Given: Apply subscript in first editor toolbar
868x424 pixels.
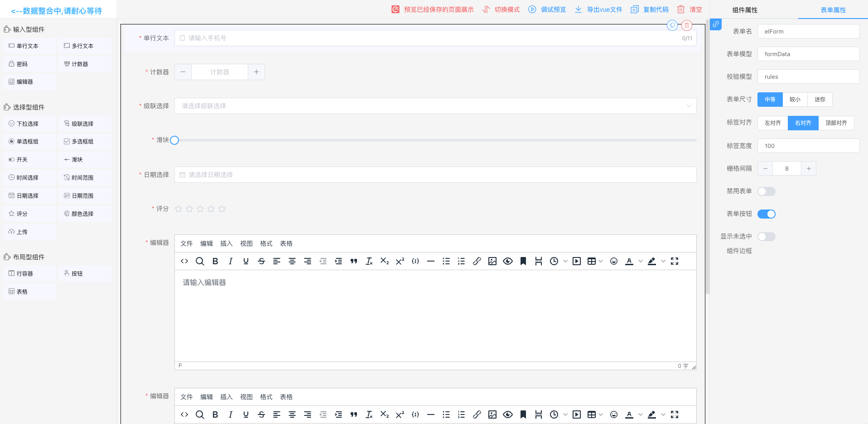Looking at the screenshot, I should [385, 261].
